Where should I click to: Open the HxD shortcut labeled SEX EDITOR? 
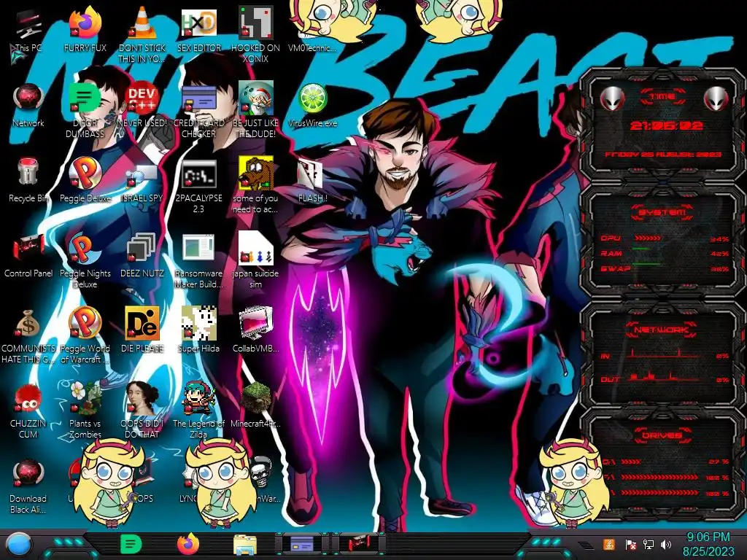point(199,29)
